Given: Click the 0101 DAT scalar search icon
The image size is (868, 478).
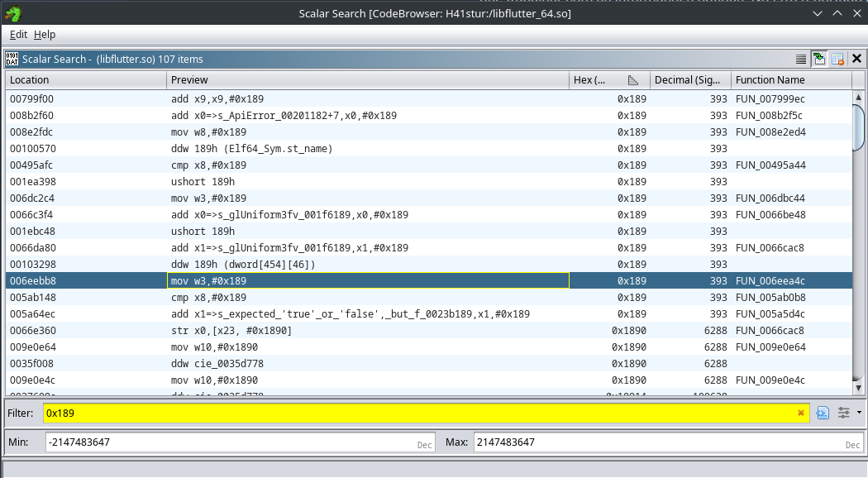Looking at the screenshot, I should [12, 59].
